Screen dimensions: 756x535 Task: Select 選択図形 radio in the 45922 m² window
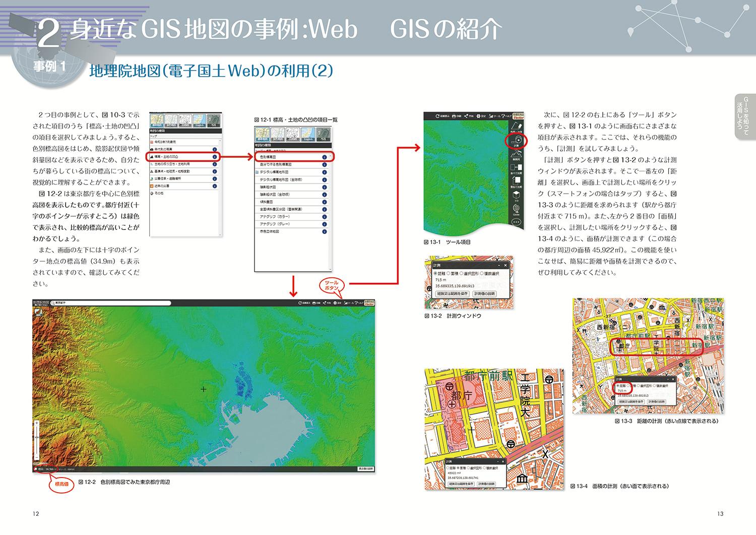(x=468, y=468)
